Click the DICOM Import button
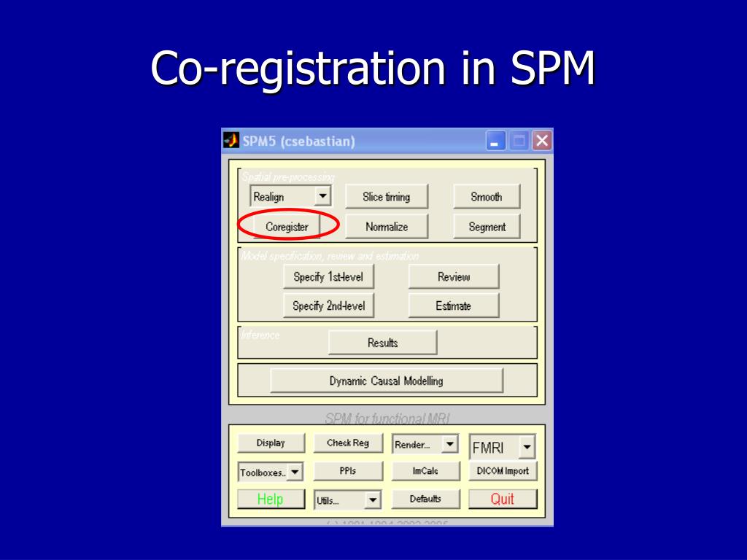 pyautogui.click(x=503, y=471)
